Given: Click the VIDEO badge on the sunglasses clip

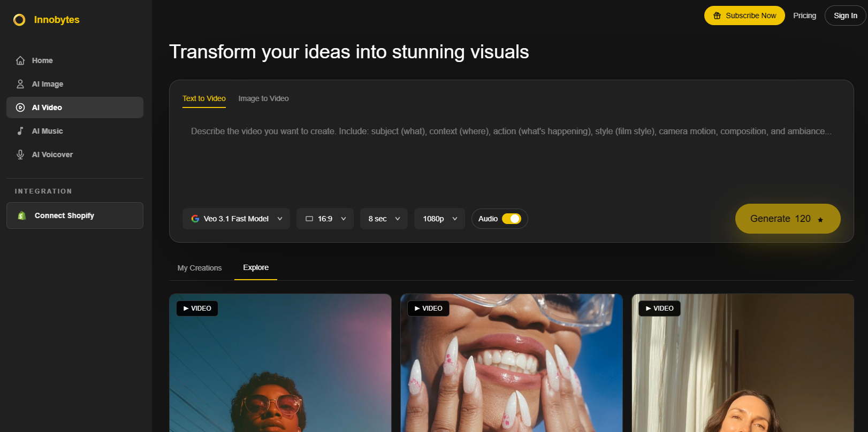Looking at the screenshot, I should (x=197, y=308).
